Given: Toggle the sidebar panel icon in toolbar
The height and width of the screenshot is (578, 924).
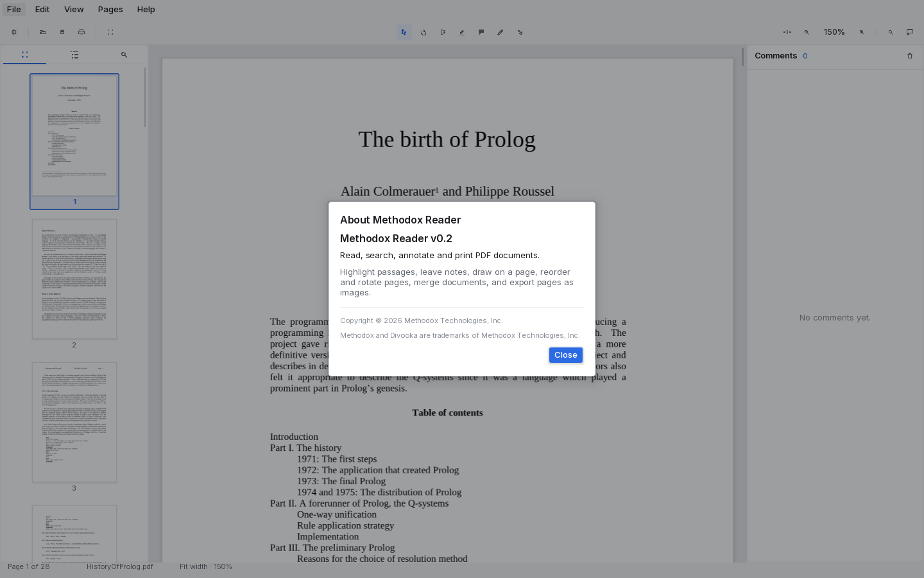Looking at the screenshot, I should point(14,32).
